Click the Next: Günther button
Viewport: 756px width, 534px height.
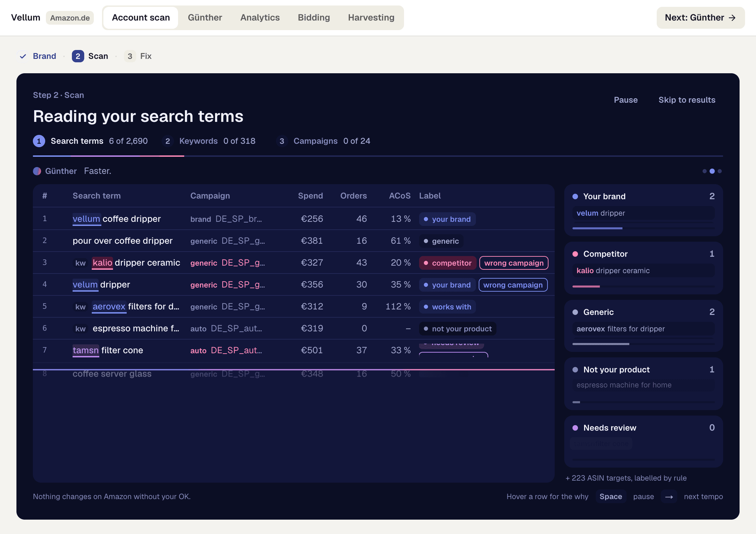pos(700,18)
